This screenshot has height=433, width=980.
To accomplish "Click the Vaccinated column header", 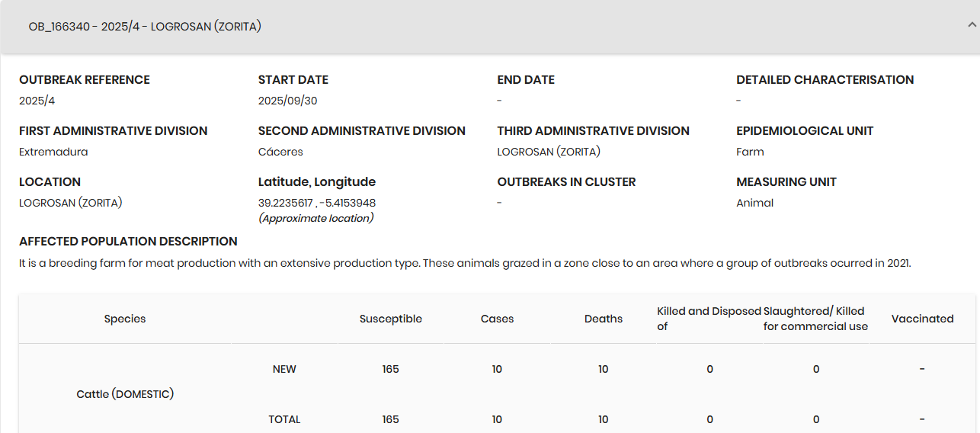I will pos(922,319).
